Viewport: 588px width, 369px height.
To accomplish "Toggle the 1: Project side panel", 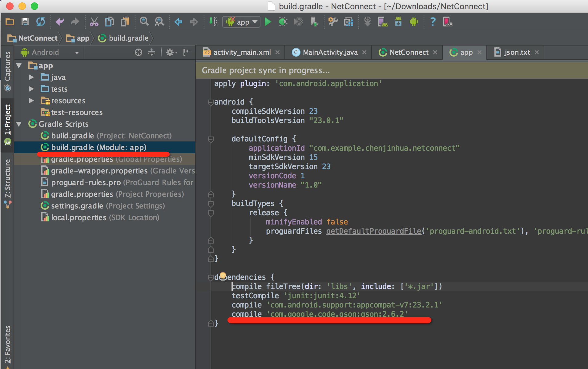I will point(7,125).
